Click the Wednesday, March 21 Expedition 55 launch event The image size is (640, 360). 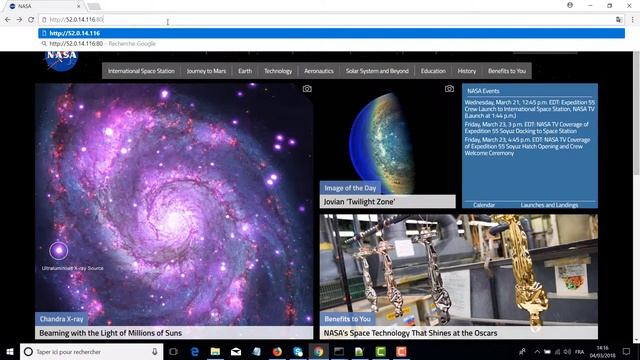pyautogui.click(x=529, y=109)
